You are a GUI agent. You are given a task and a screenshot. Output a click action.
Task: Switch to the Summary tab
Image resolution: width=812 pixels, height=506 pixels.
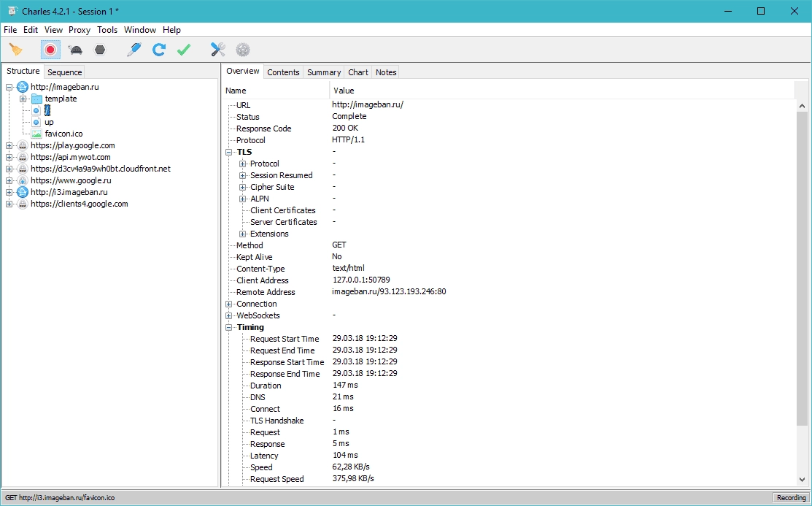click(x=324, y=72)
